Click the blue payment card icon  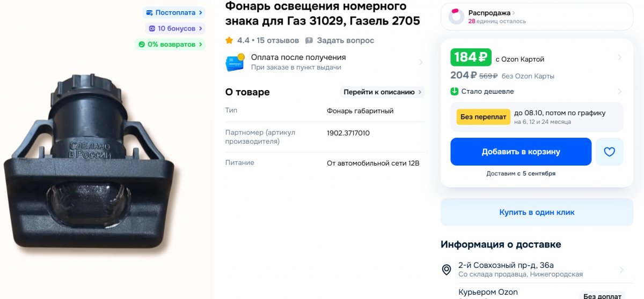click(235, 63)
